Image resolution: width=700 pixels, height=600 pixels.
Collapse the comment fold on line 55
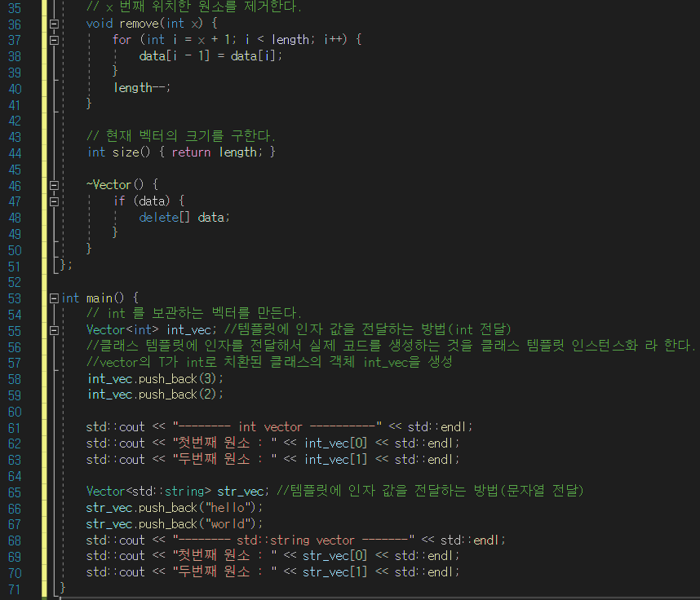point(54,330)
